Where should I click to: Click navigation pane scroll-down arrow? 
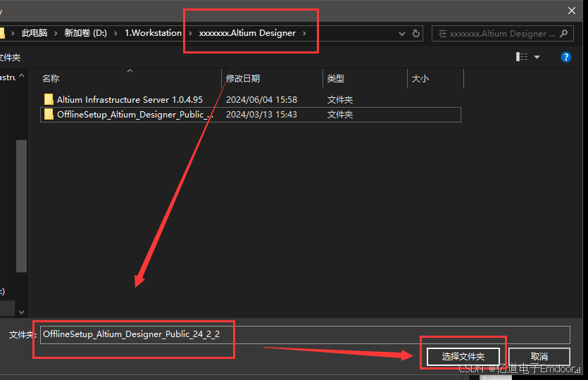[x=21, y=312]
